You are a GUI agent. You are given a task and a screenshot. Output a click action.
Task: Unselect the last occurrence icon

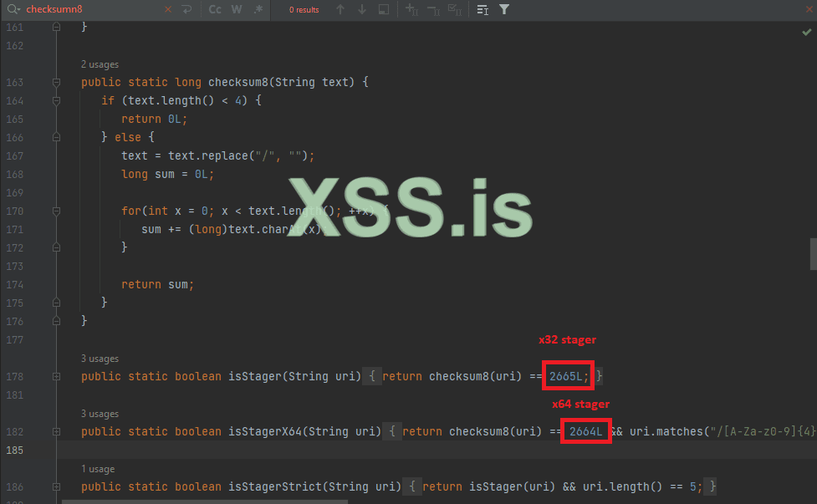point(433,9)
